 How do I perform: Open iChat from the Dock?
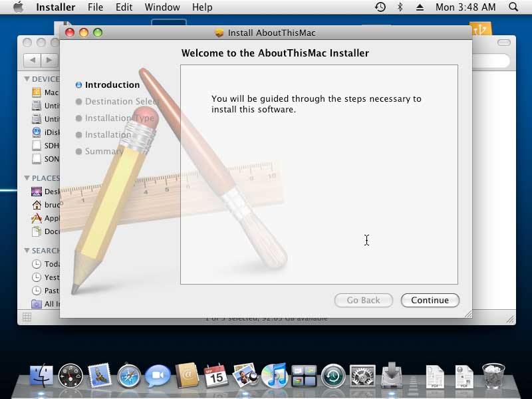(158, 375)
